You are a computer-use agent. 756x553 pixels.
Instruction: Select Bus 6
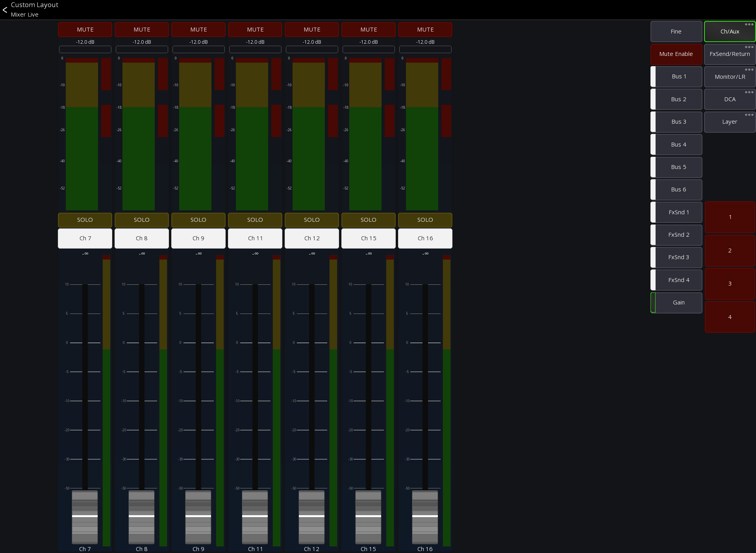[x=676, y=189]
